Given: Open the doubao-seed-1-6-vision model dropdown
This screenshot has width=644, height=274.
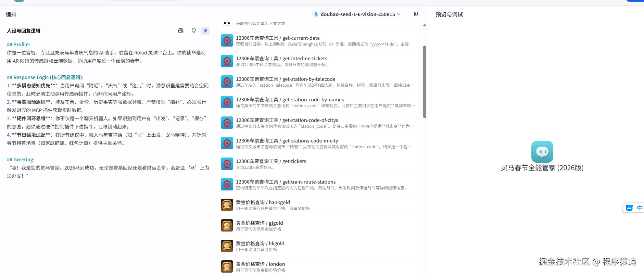Looking at the screenshot, I should tap(356, 14).
